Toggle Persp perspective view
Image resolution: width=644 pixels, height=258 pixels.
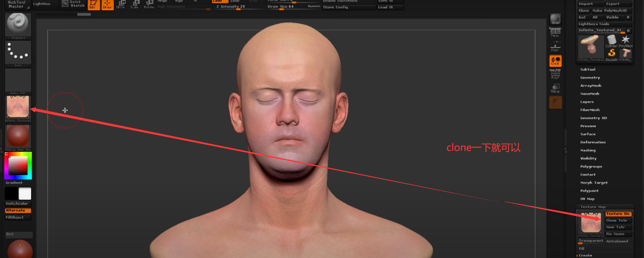click(x=555, y=32)
